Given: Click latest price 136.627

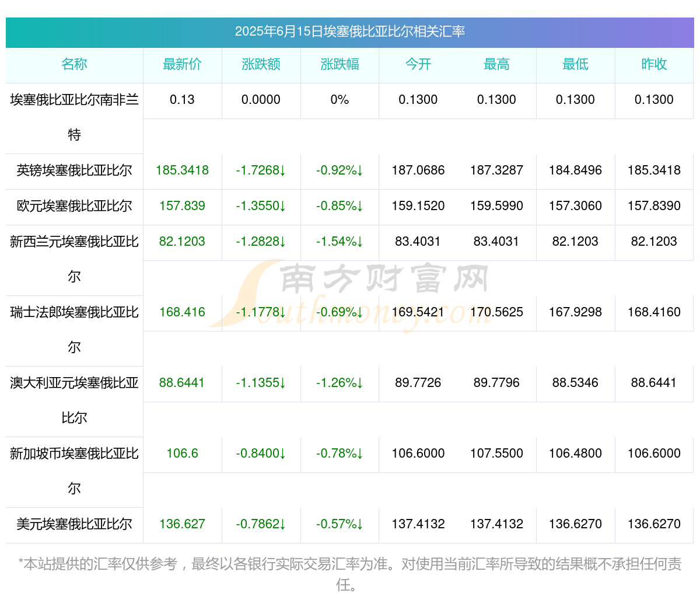Looking at the screenshot, I should click(182, 524).
